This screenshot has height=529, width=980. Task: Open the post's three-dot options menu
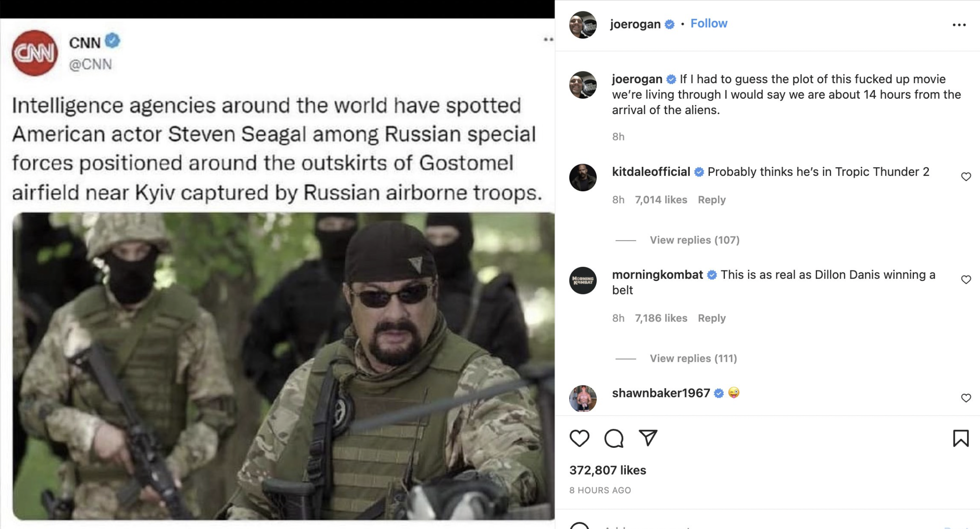point(959,25)
